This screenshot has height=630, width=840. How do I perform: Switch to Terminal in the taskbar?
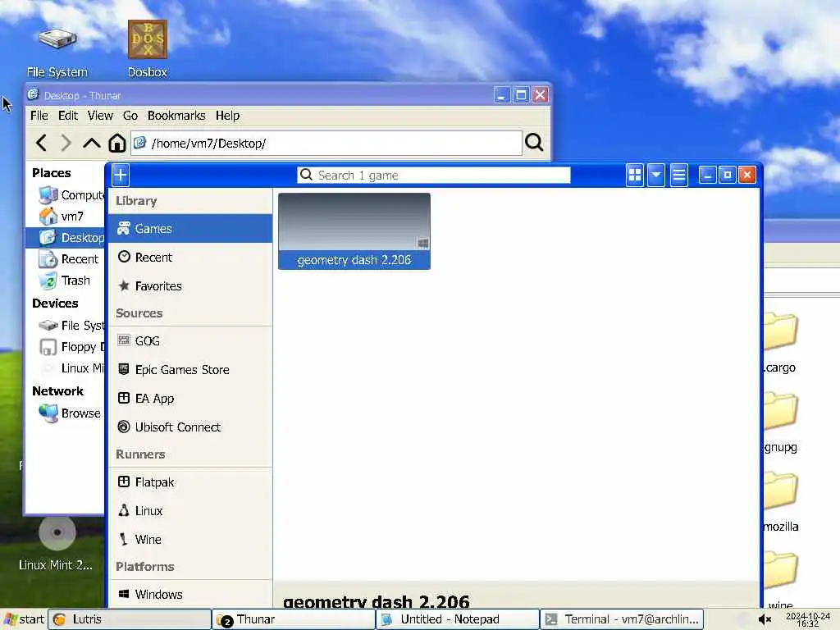tap(622, 619)
